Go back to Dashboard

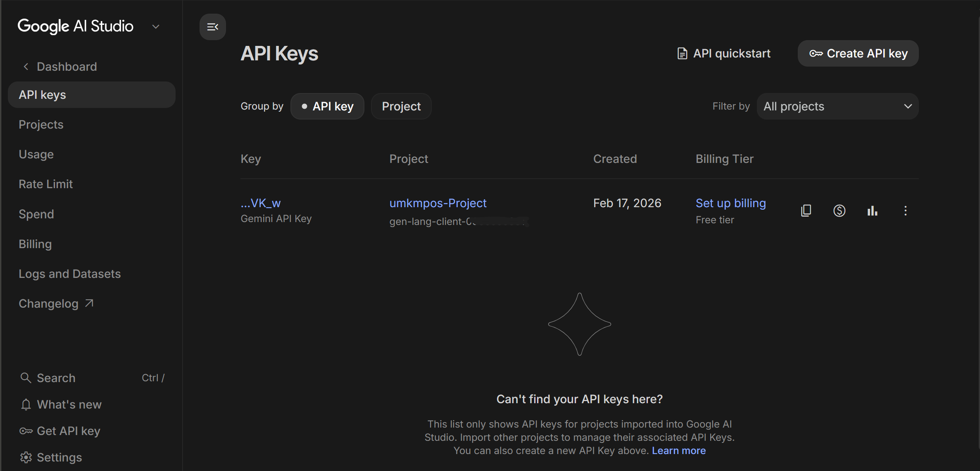(60, 67)
